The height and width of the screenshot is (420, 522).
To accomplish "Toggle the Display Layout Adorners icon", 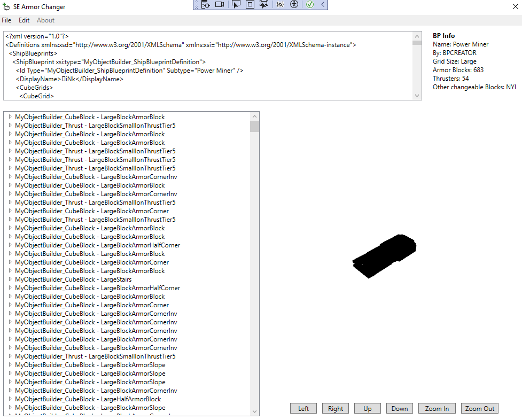I will click(x=250, y=4).
